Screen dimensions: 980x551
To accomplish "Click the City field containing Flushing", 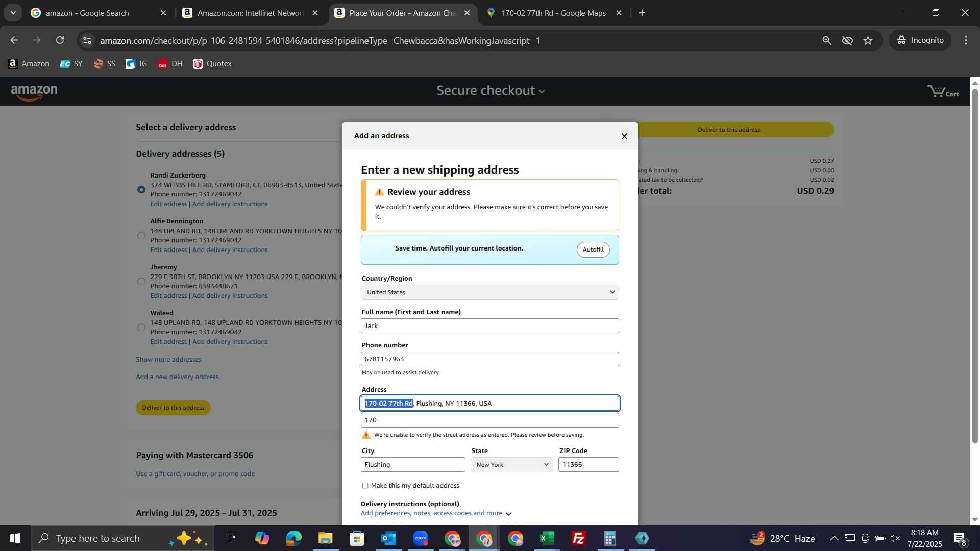I will (x=413, y=465).
